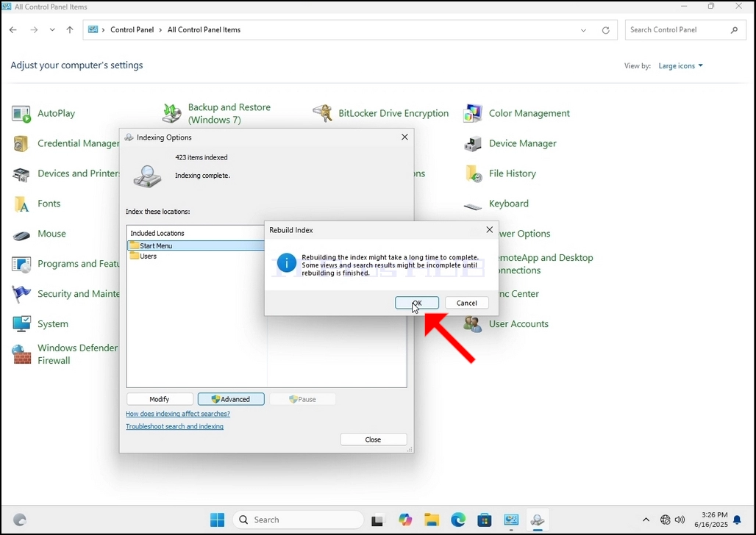Open the Programs and Features icon

point(21,265)
